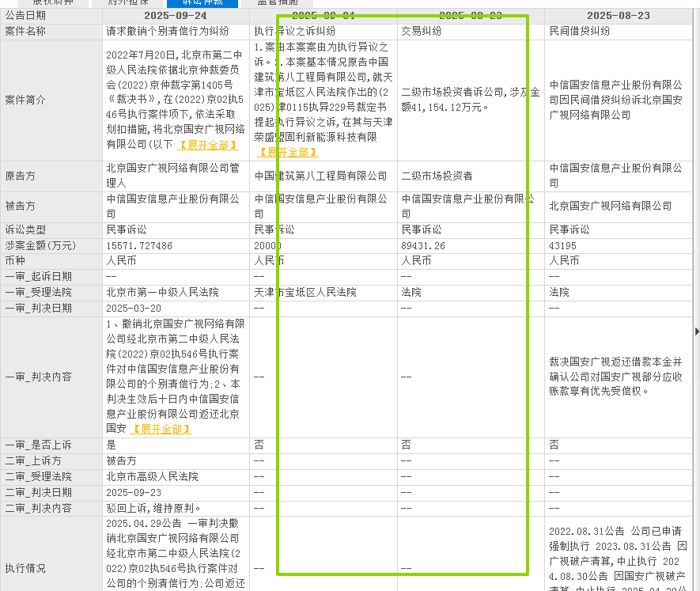Click case name 民间借贷纠纷

(580, 32)
